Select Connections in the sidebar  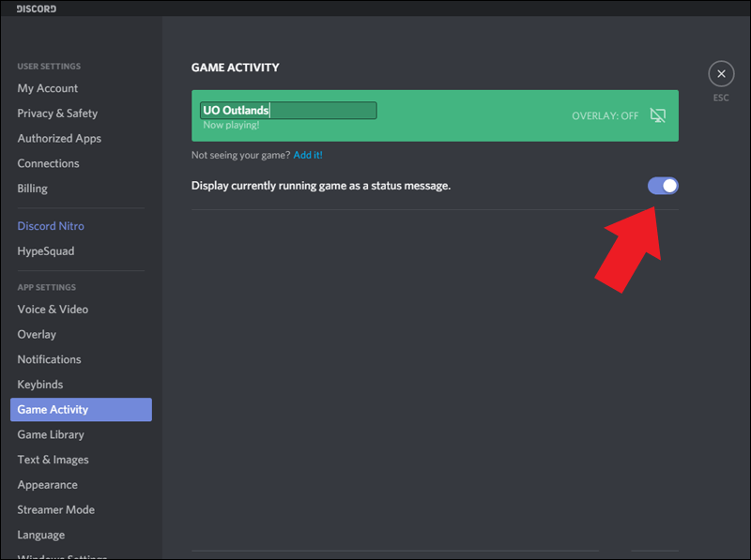click(x=48, y=163)
